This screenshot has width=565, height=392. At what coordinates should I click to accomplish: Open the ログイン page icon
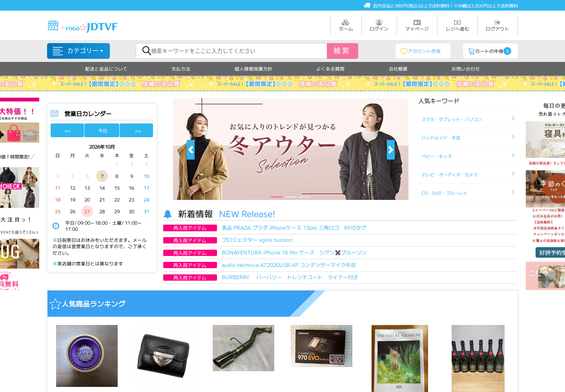(379, 22)
